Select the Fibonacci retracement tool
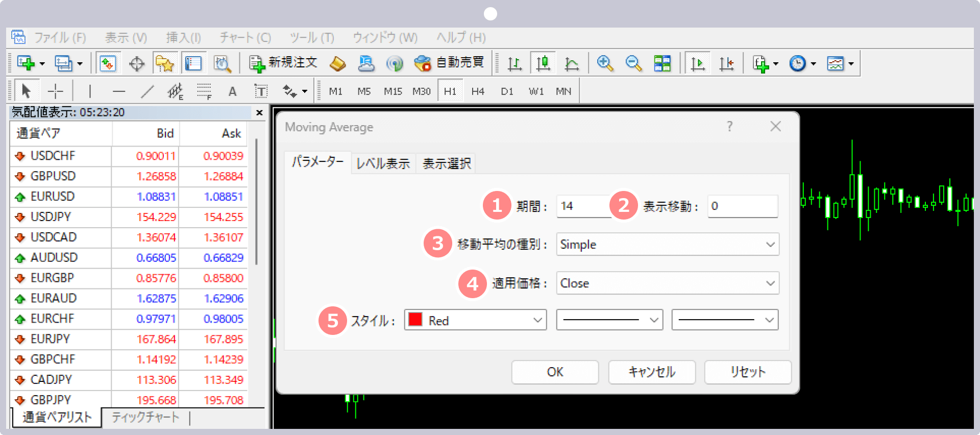 [x=204, y=91]
